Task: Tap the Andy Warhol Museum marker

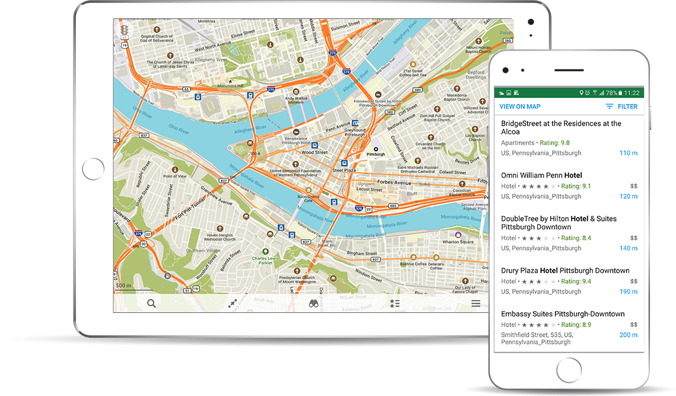Action: tap(296, 91)
